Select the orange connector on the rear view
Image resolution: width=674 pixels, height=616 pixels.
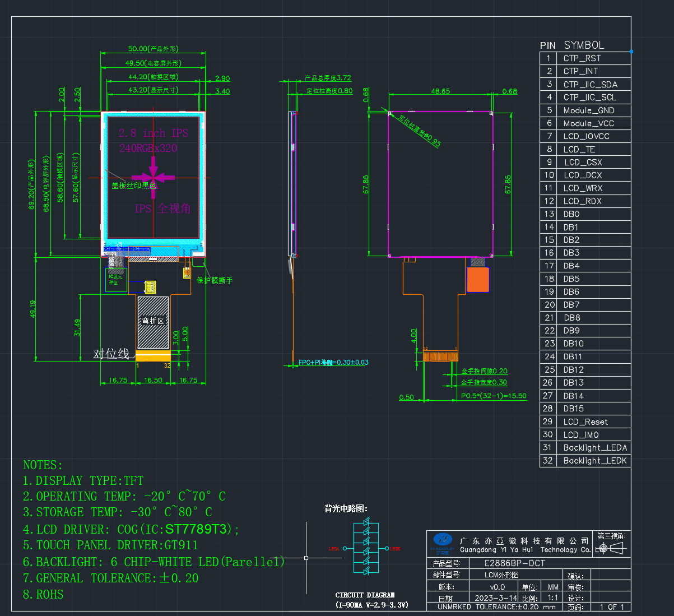click(478, 279)
